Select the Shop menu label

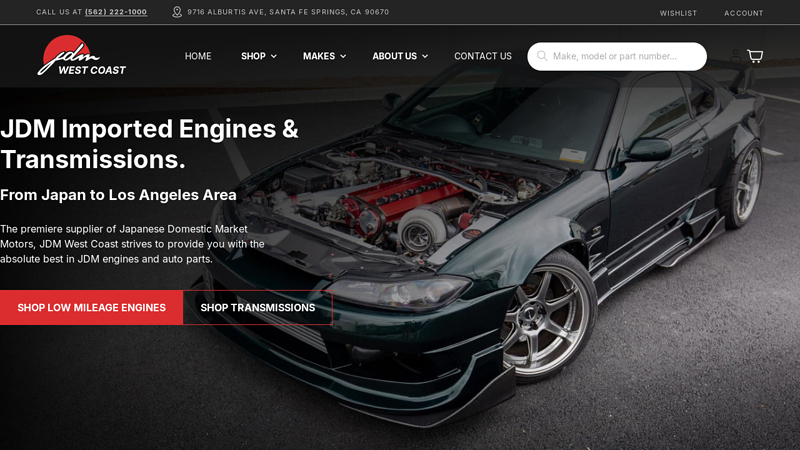point(253,56)
